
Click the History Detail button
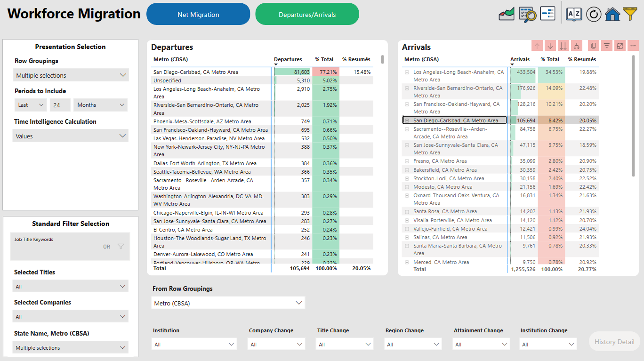614,341
